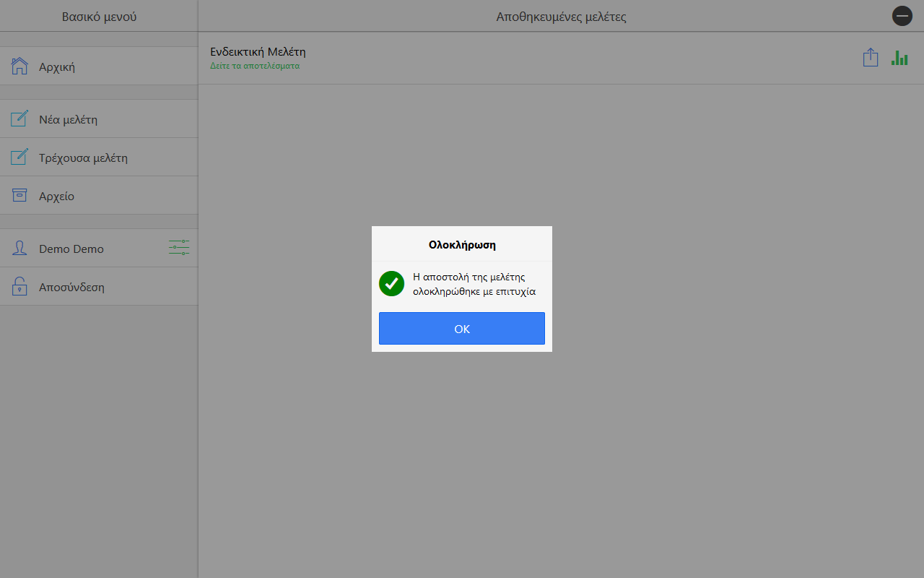Click the Βασικό μενού header
This screenshot has width=924, height=578.
coord(99,17)
